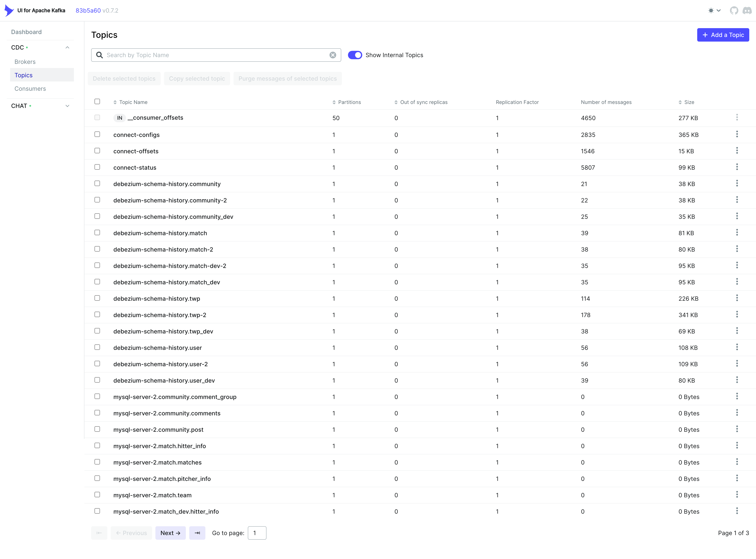Go to the Next page
The image size is (756, 559).
[x=170, y=533]
